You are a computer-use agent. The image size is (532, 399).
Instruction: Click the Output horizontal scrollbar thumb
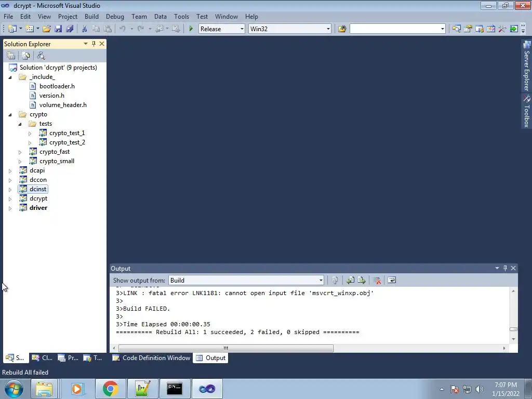226,348
